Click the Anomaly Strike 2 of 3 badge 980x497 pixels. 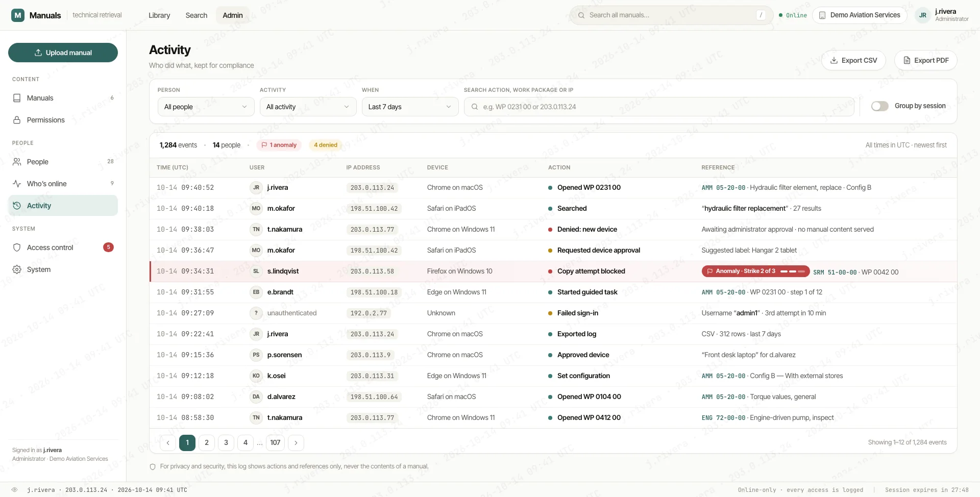755,271
